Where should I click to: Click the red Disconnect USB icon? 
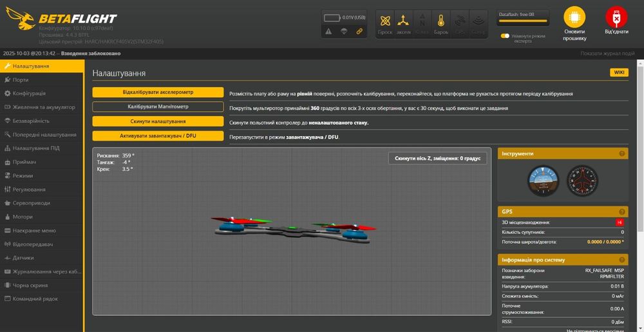[x=616, y=17]
